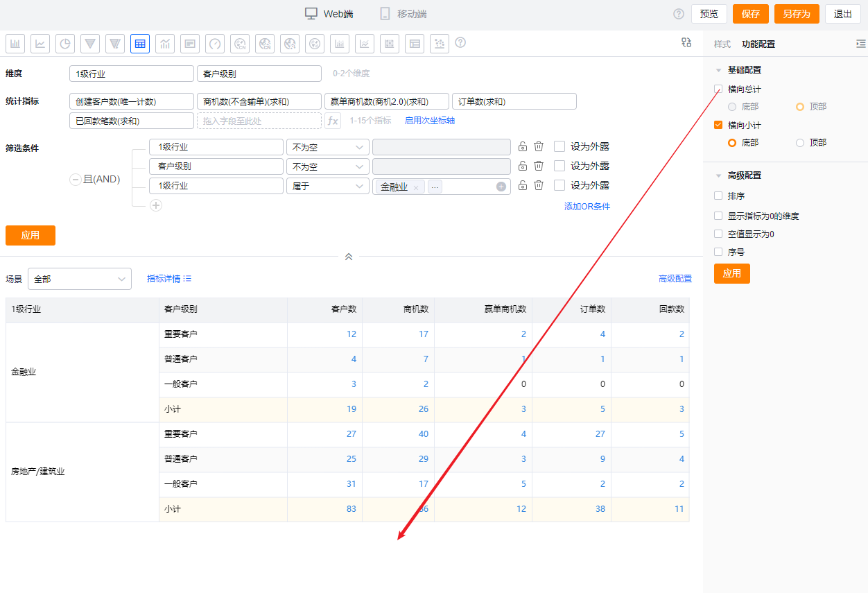Switch to the line chart type icon
Image resolution: width=868 pixels, height=593 pixels.
coord(40,44)
